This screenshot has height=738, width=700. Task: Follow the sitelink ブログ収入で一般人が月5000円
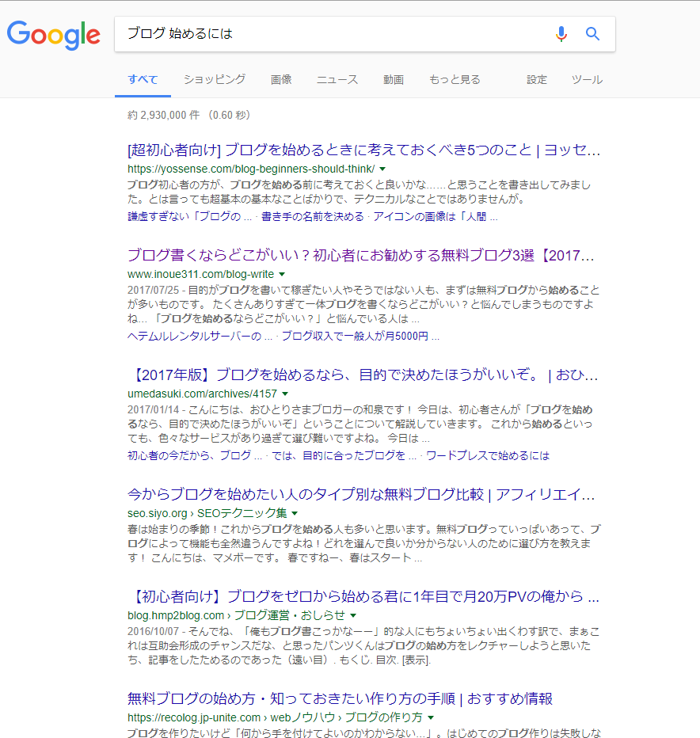[x=360, y=336]
